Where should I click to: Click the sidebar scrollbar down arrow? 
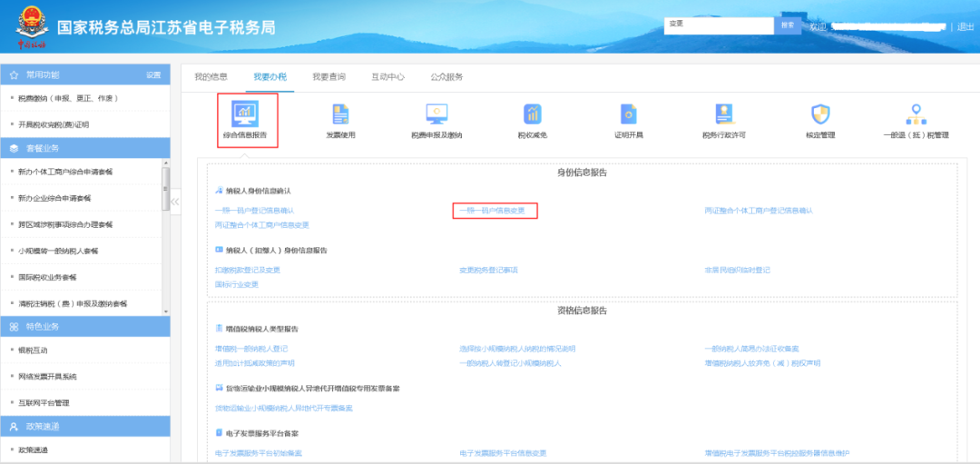tap(166, 311)
